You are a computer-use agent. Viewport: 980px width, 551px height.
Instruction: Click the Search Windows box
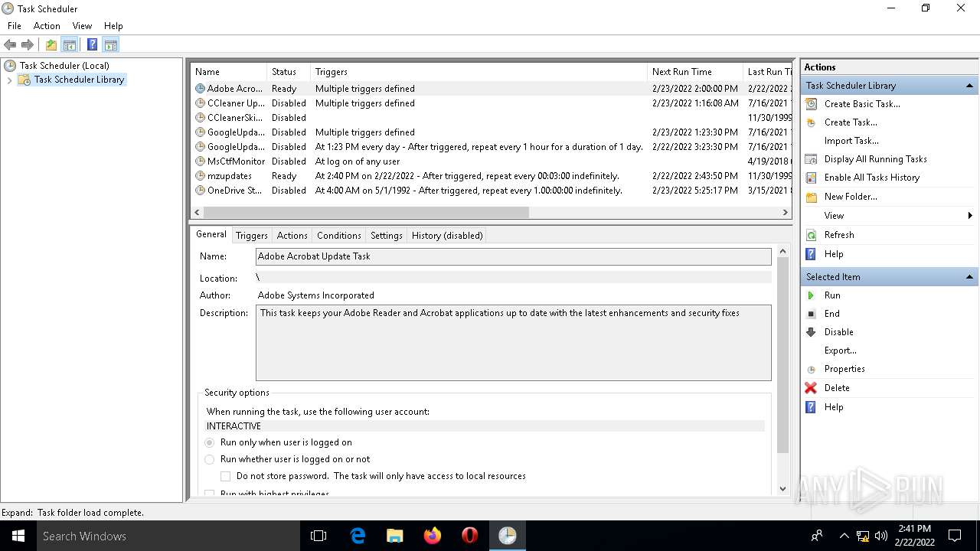[x=168, y=536]
